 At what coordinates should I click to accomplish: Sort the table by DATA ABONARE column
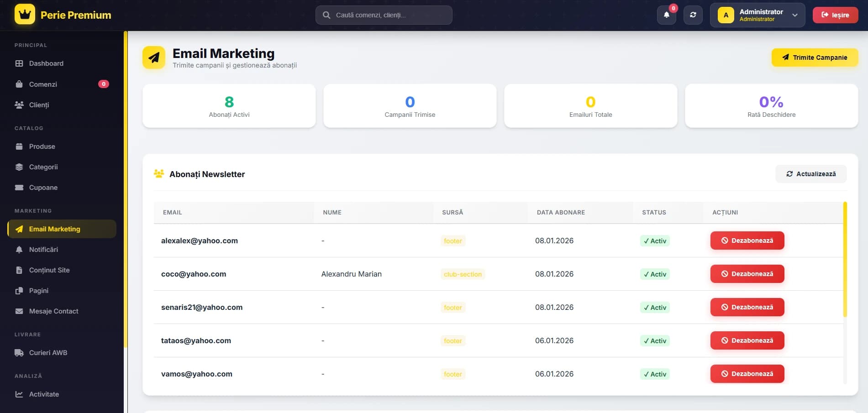pos(560,212)
